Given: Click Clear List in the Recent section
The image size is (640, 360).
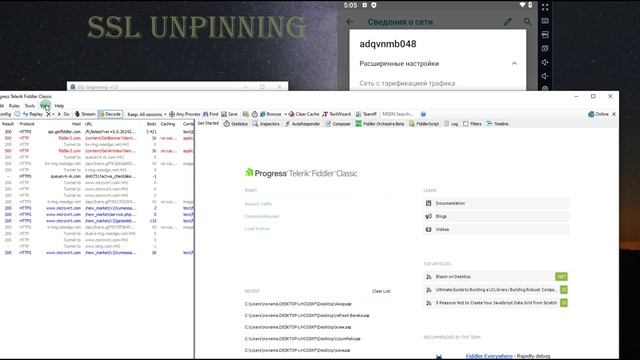Looking at the screenshot, I should [381, 291].
